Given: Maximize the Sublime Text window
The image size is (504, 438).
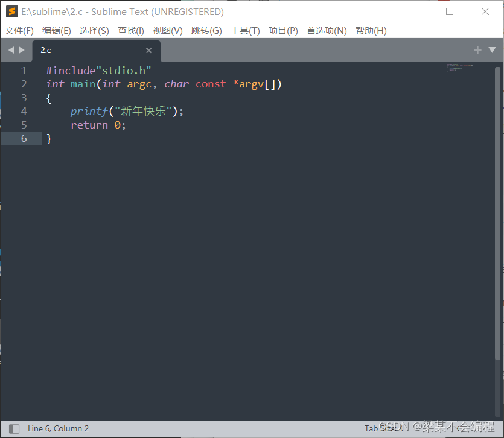Looking at the screenshot, I should pyautogui.click(x=450, y=11).
